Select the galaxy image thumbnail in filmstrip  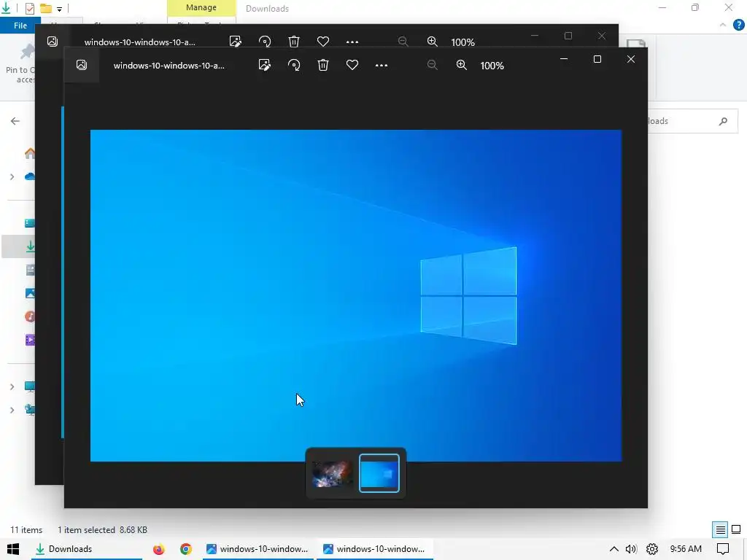coord(332,473)
